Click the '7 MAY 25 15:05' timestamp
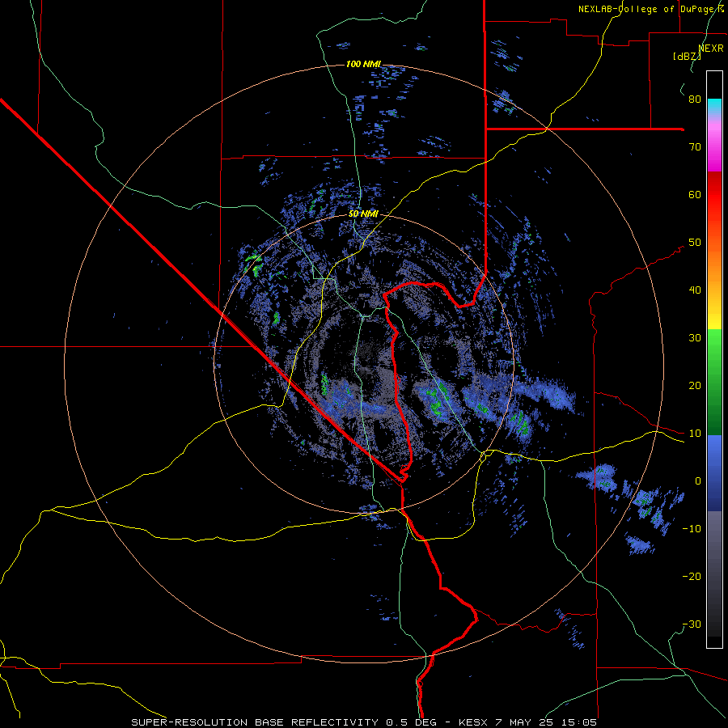728x728 pixels. pos(544,722)
